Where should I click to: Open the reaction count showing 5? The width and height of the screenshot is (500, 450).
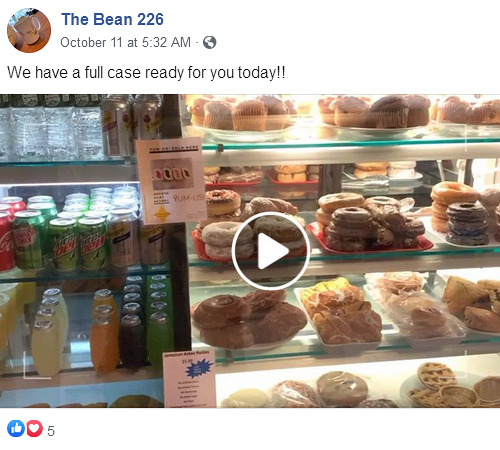click(51, 431)
